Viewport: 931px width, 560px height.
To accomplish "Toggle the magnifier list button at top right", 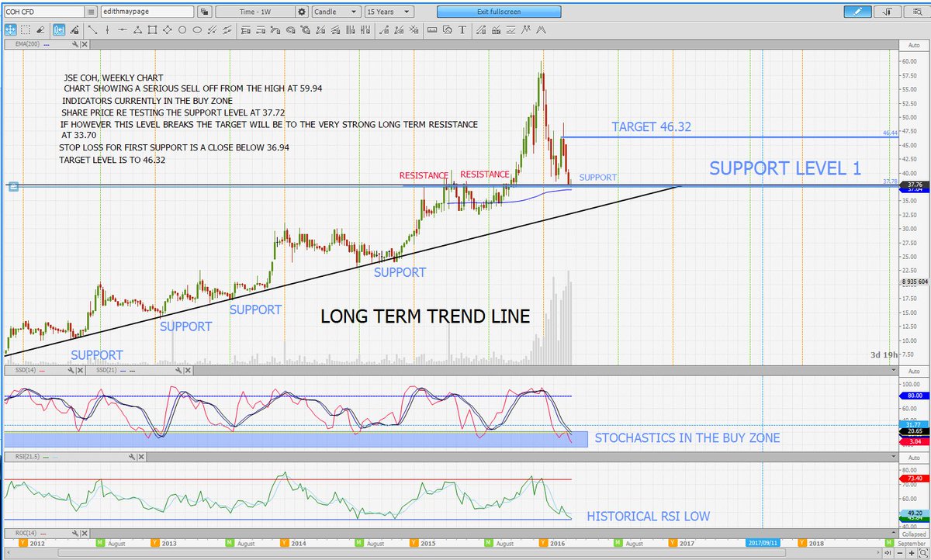I will tap(915, 12).
